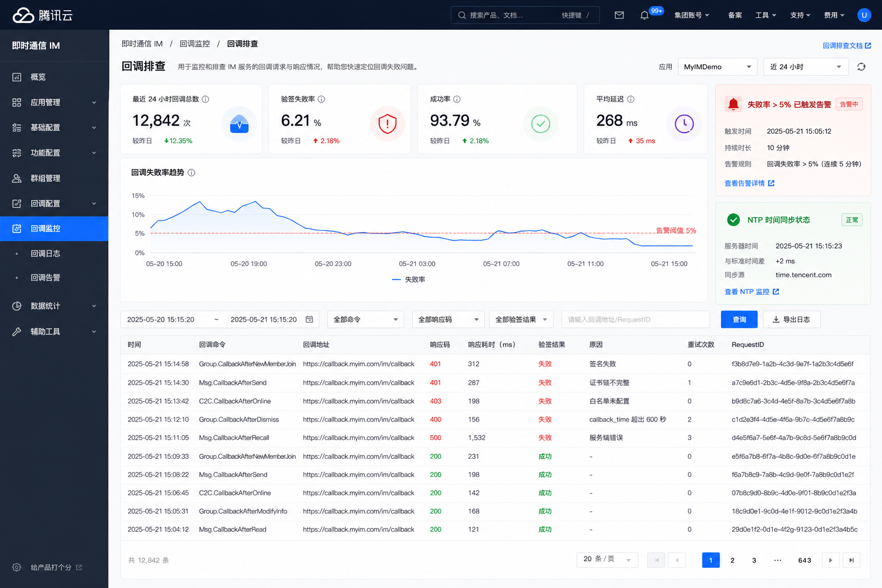Click the Tencent Cloud logo
The width and height of the screenshot is (882, 588).
(42, 15)
